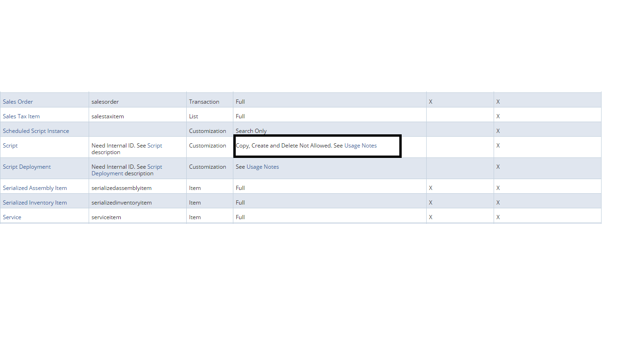This screenshot has width=644, height=362.
Task: Open the Sales Tax Item link
Action: coord(21,116)
